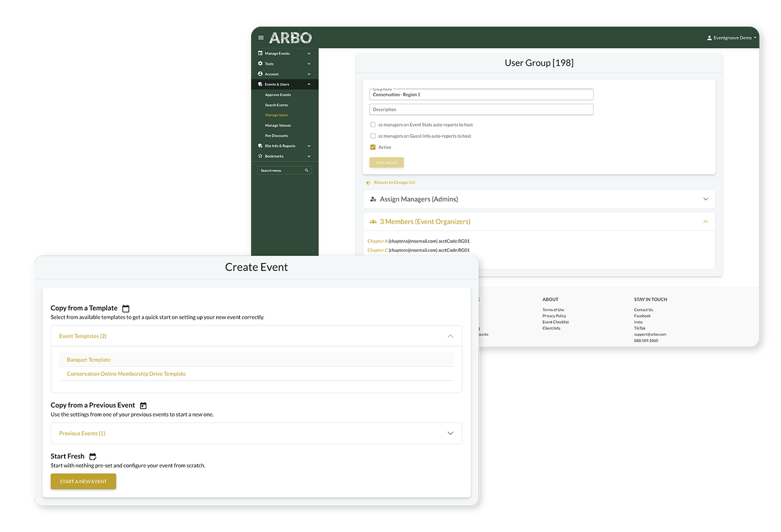This screenshot has width=781, height=532.
Task: Open the Contact Us footer link
Action: point(644,310)
